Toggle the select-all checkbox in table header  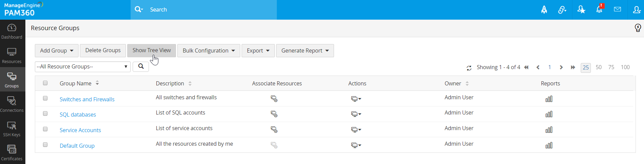coord(45,83)
